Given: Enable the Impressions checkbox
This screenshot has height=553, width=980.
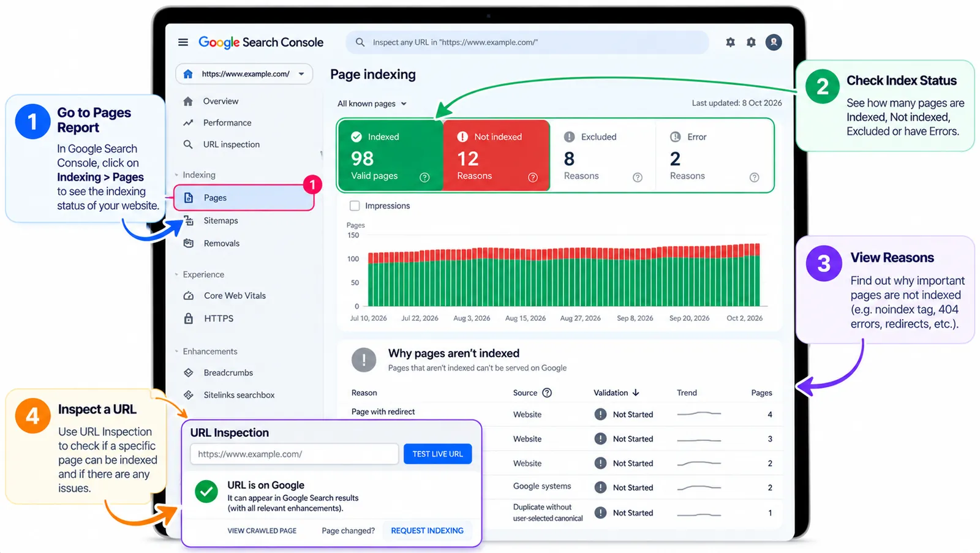Looking at the screenshot, I should pos(355,206).
